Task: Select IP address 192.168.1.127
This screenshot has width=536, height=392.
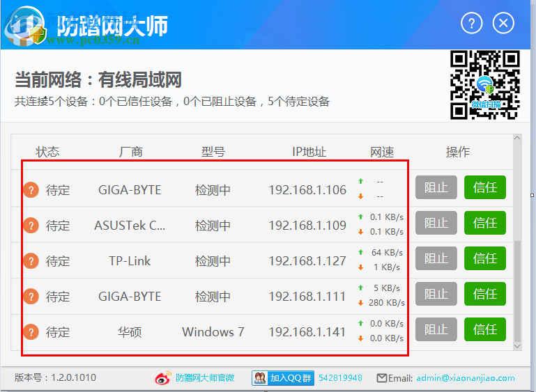Action: (307, 261)
